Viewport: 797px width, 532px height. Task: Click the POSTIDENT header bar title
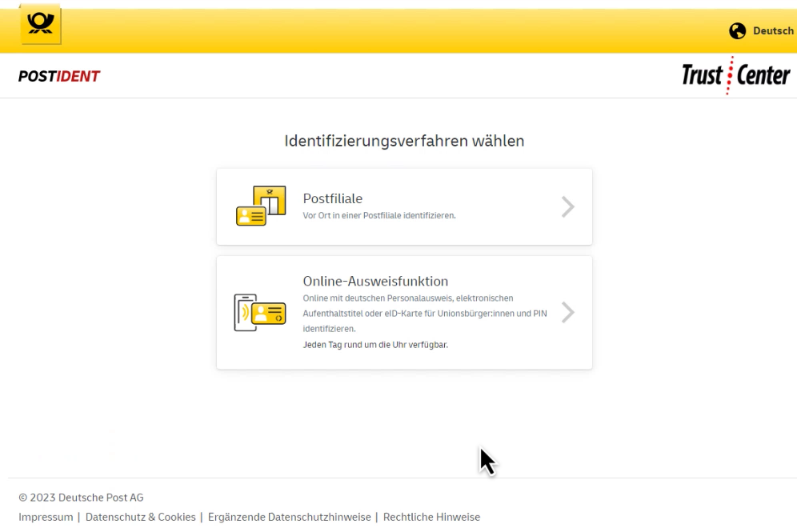58,75
